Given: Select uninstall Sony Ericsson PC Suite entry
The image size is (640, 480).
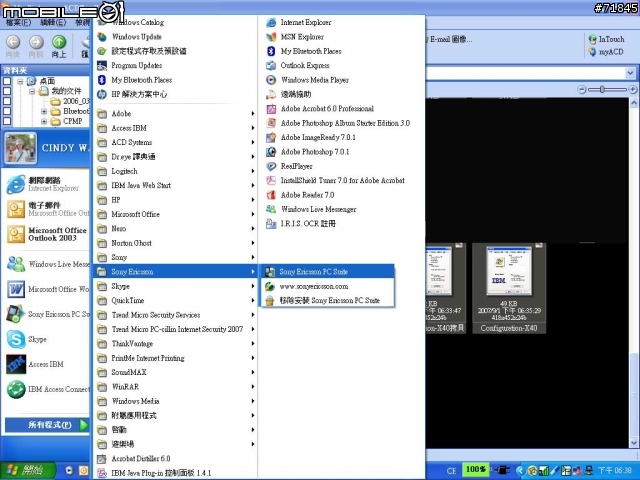Looking at the screenshot, I should [x=327, y=300].
